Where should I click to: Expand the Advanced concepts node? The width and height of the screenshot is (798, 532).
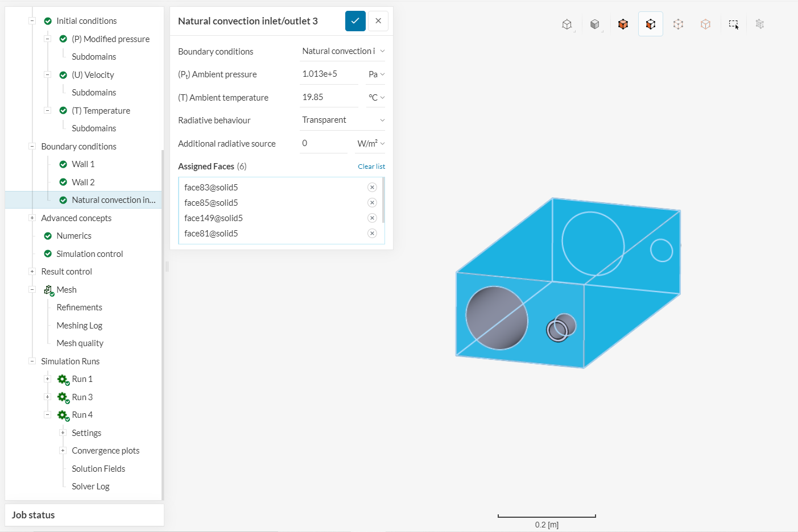(x=32, y=218)
